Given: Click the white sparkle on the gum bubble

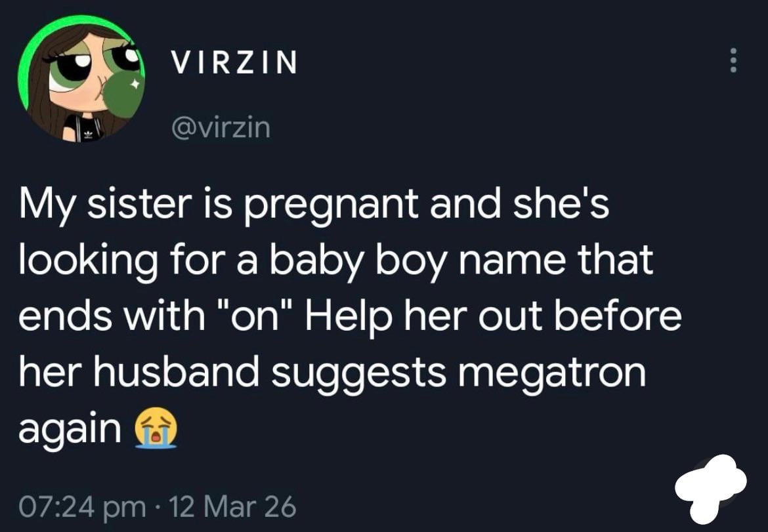Looking at the screenshot, I should (134, 85).
